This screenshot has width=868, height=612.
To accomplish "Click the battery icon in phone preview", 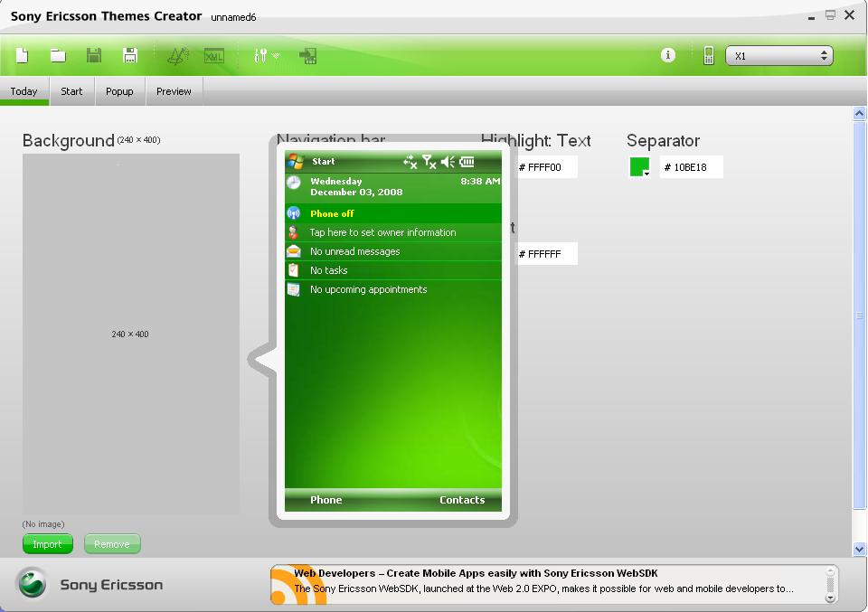I will click(467, 162).
